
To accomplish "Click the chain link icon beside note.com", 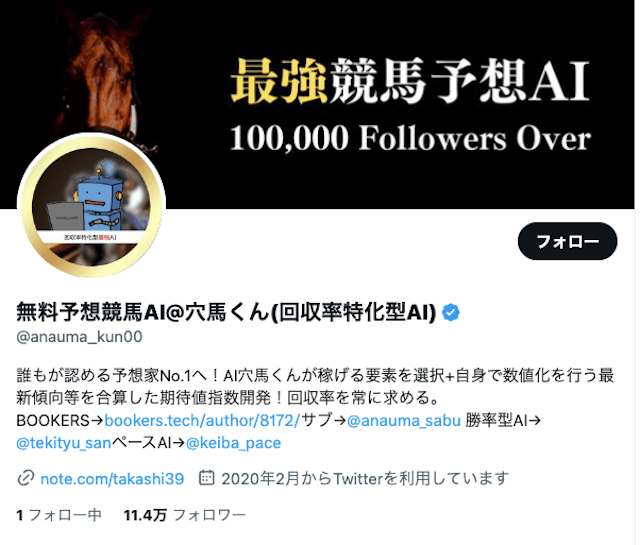I will click(25, 478).
